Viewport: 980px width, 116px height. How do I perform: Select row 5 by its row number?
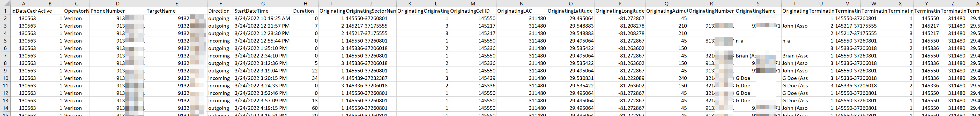[5, 40]
